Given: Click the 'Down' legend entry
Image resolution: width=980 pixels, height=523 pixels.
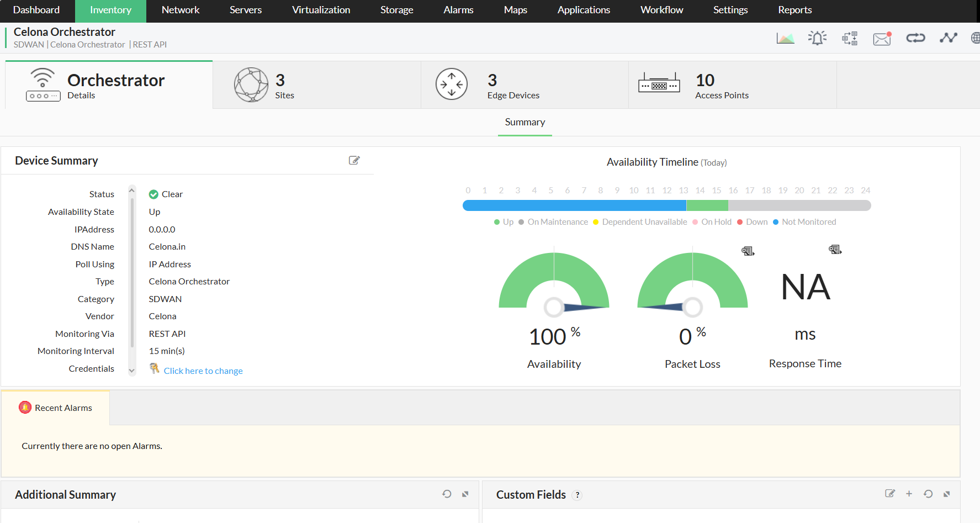Looking at the screenshot, I should pyautogui.click(x=753, y=222).
